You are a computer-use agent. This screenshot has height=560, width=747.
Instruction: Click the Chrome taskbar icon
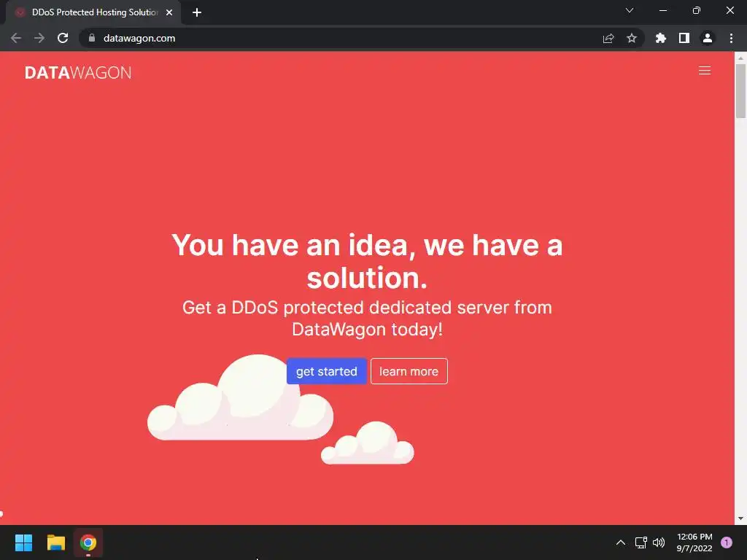coord(88,542)
